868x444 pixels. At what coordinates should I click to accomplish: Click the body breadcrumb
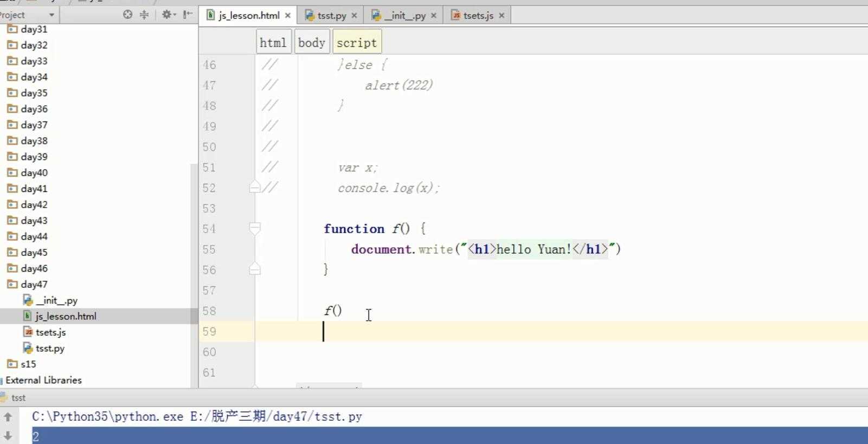(x=311, y=43)
